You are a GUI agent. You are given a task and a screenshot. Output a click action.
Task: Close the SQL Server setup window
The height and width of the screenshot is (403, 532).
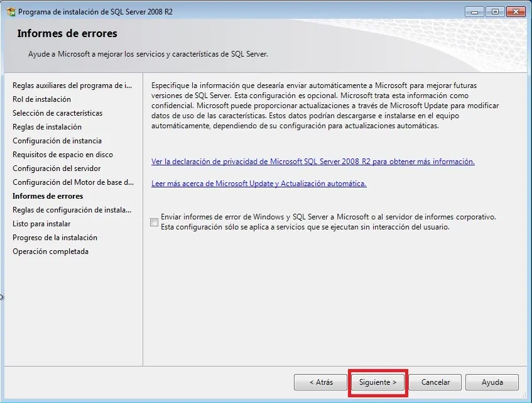tap(516, 12)
